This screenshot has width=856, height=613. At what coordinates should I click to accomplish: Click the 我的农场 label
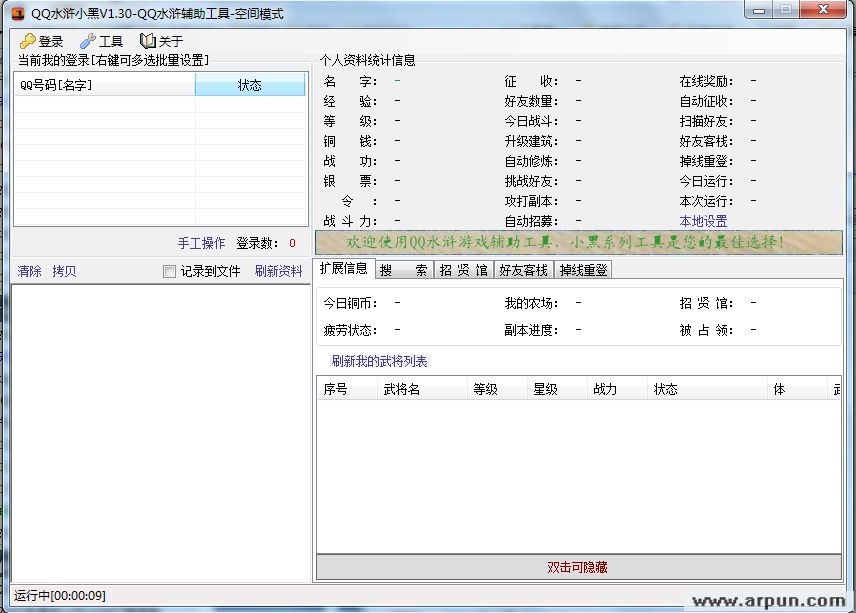[x=531, y=303]
